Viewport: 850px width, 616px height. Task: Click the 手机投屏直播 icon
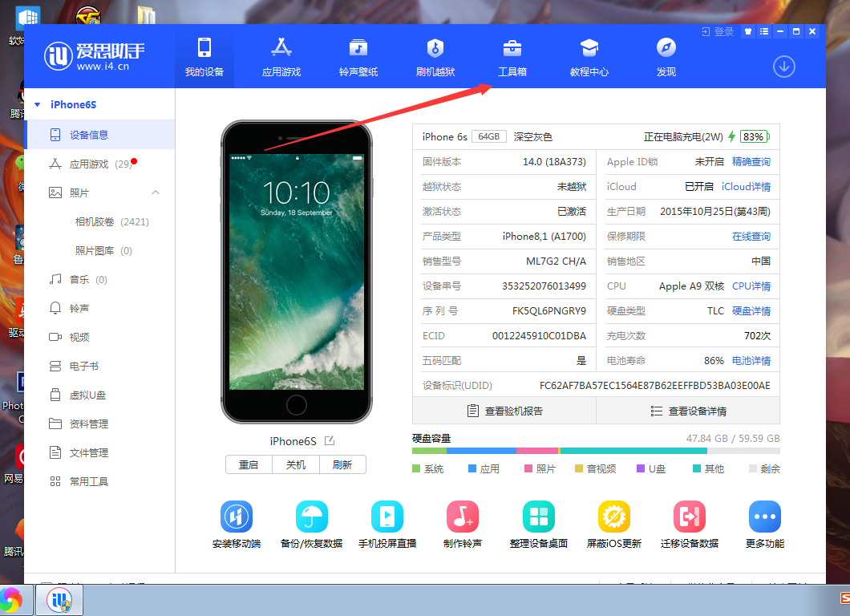click(x=387, y=517)
